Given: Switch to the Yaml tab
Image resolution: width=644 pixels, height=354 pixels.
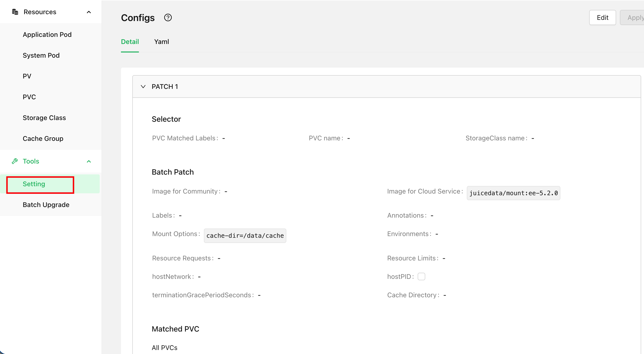Looking at the screenshot, I should pos(162,42).
